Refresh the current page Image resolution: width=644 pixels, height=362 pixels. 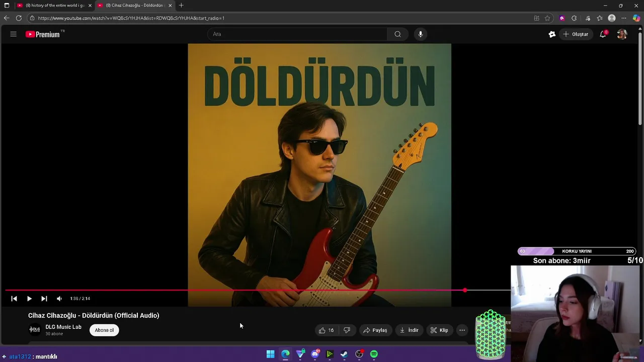coord(19,18)
